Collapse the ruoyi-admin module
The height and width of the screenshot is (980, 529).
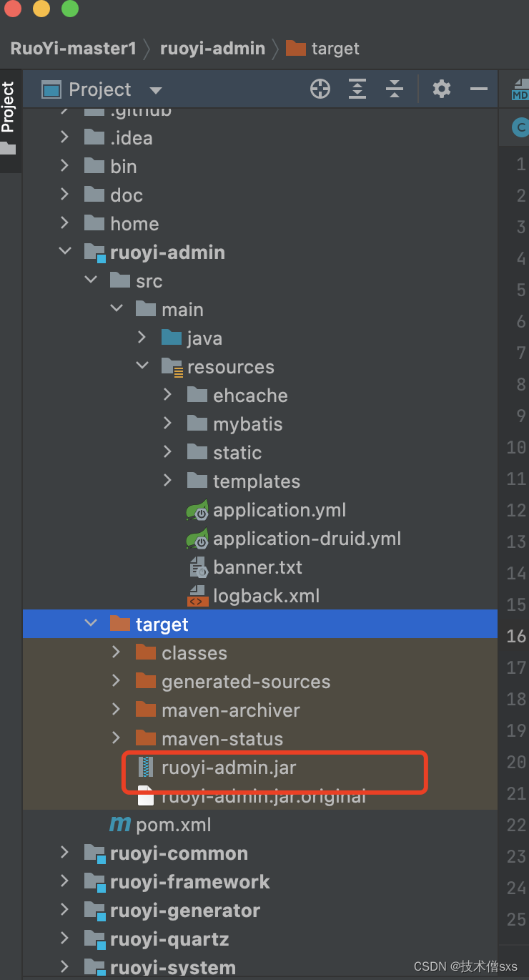(x=65, y=252)
